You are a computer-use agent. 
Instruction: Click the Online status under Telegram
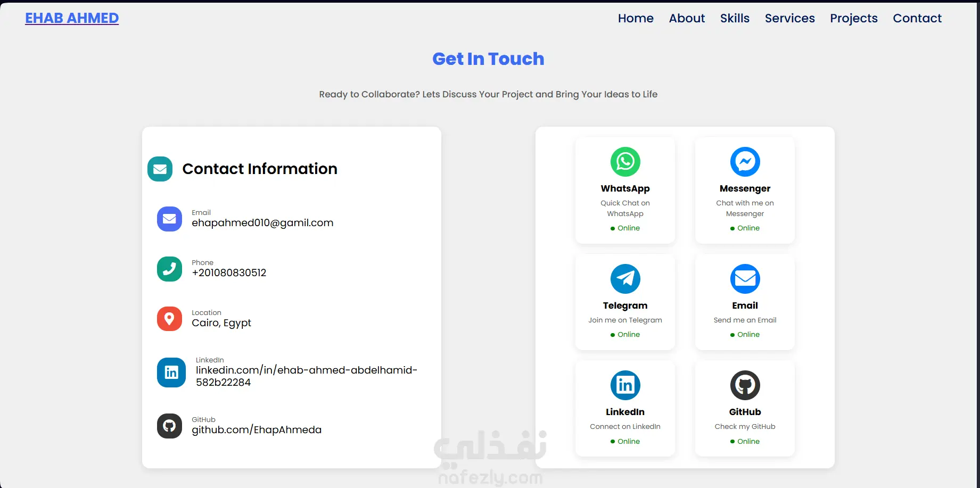point(625,334)
